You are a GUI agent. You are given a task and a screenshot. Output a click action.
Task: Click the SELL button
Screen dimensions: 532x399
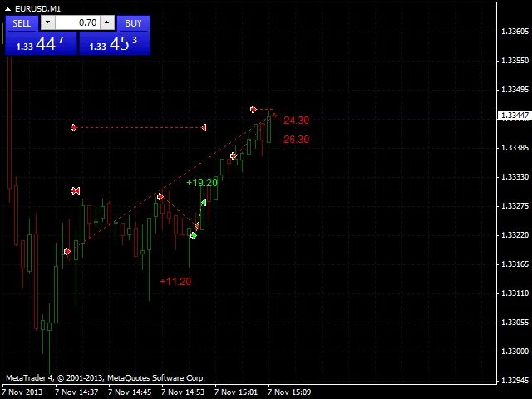22,23
